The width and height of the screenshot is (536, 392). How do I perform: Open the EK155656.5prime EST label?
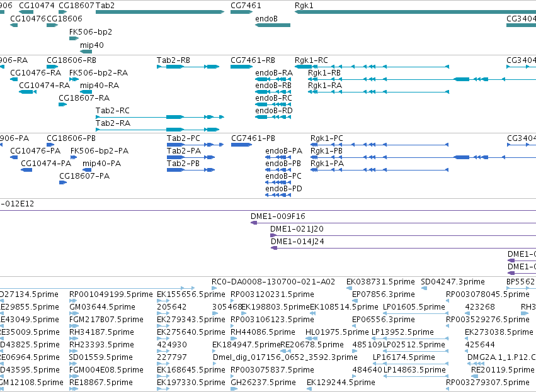click(191, 294)
